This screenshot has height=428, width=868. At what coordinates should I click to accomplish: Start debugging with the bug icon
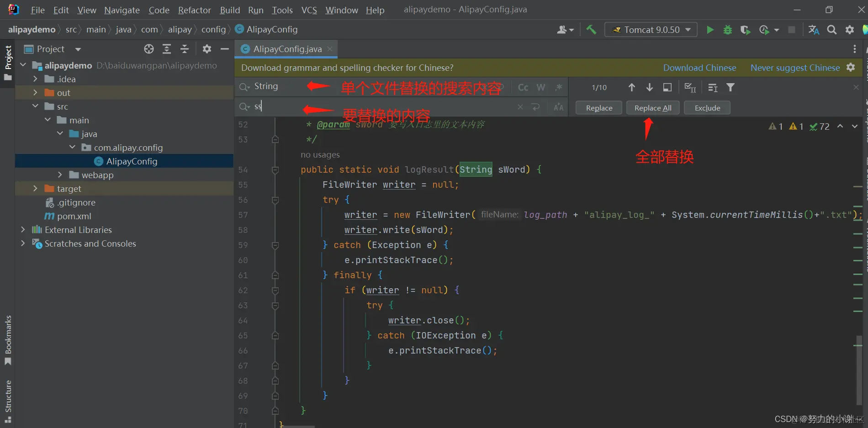tap(728, 30)
